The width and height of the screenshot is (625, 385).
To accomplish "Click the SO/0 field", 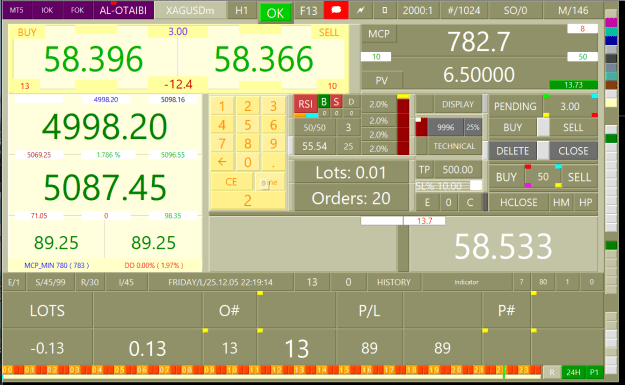I will click(x=515, y=10).
